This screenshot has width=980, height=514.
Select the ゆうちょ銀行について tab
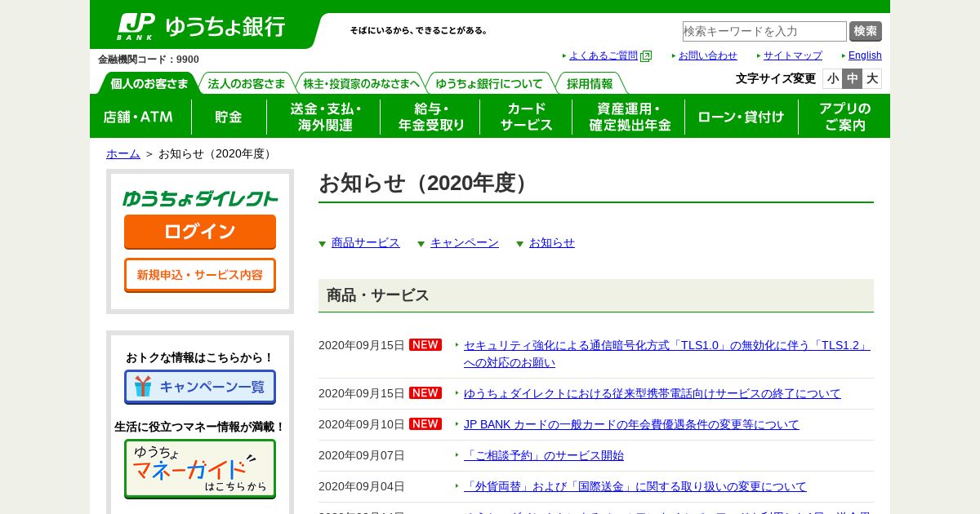point(490,83)
